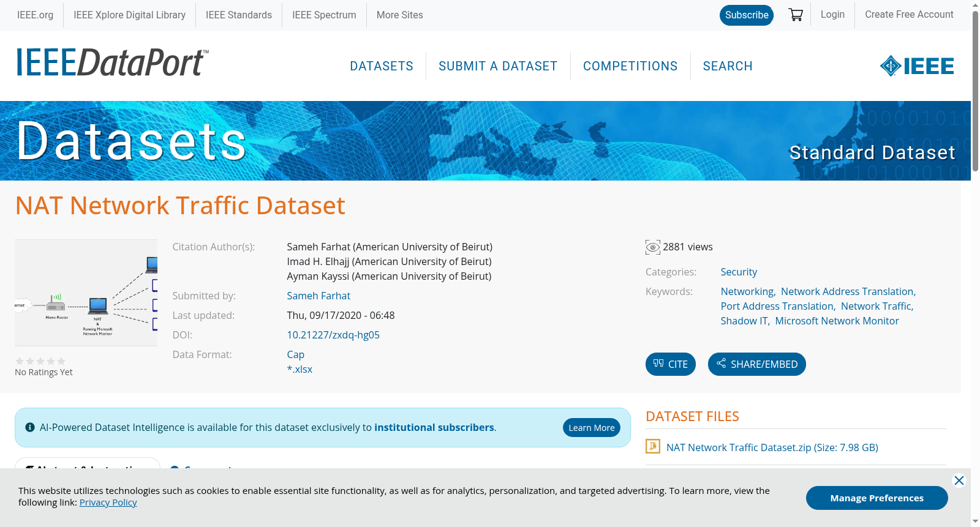980x527 pixels.
Task: Open the DATASETS menu
Action: [x=382, y=66]
